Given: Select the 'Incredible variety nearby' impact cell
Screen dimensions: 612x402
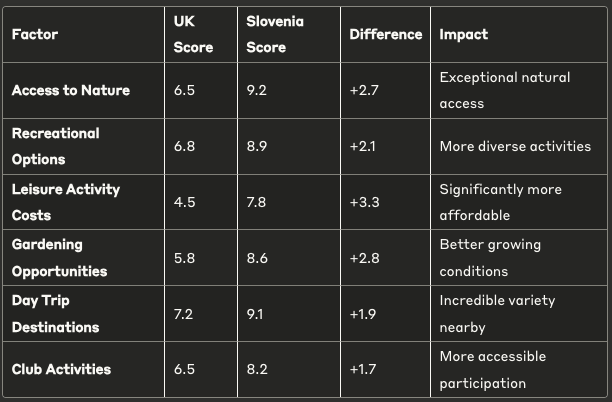Looking at the screenshot, I should click(497, 313).
